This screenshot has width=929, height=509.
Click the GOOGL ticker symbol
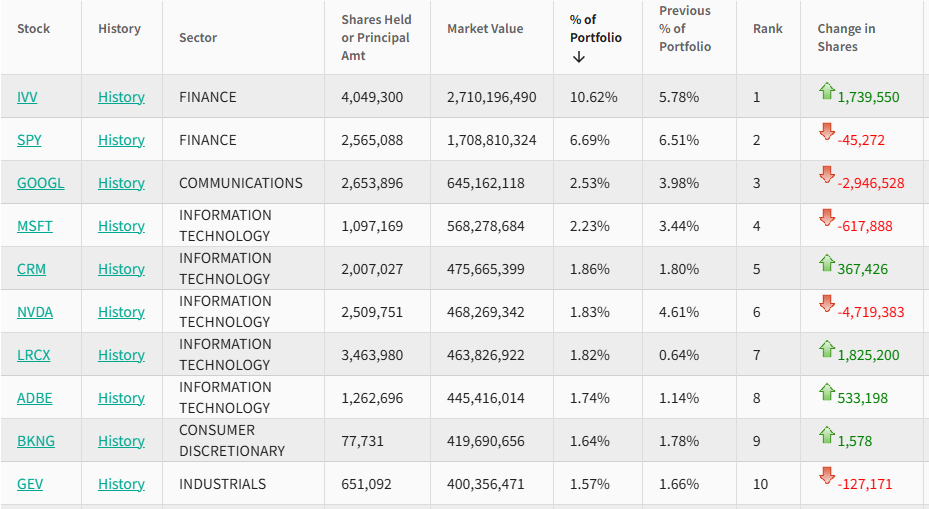click(40, 183)
